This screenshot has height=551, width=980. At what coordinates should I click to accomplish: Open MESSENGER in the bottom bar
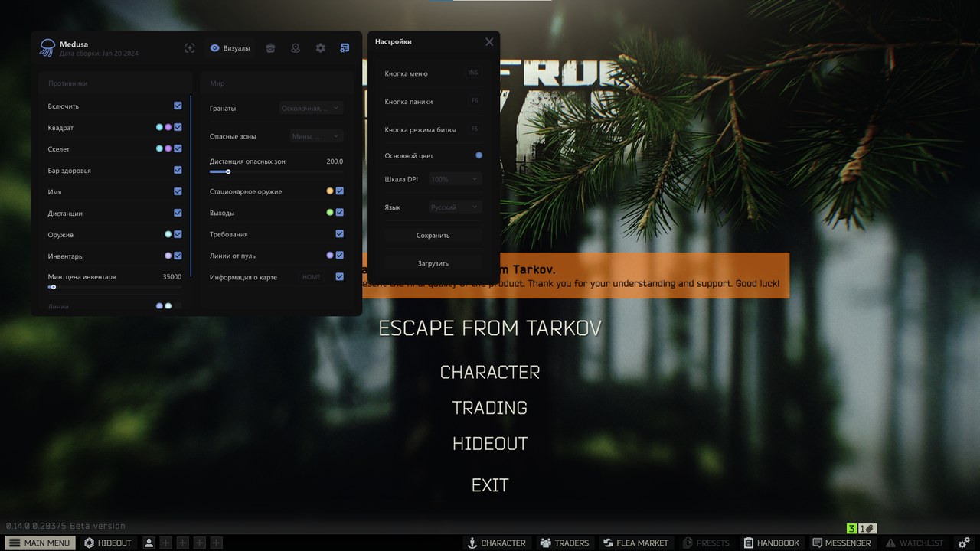click(841, 543)
